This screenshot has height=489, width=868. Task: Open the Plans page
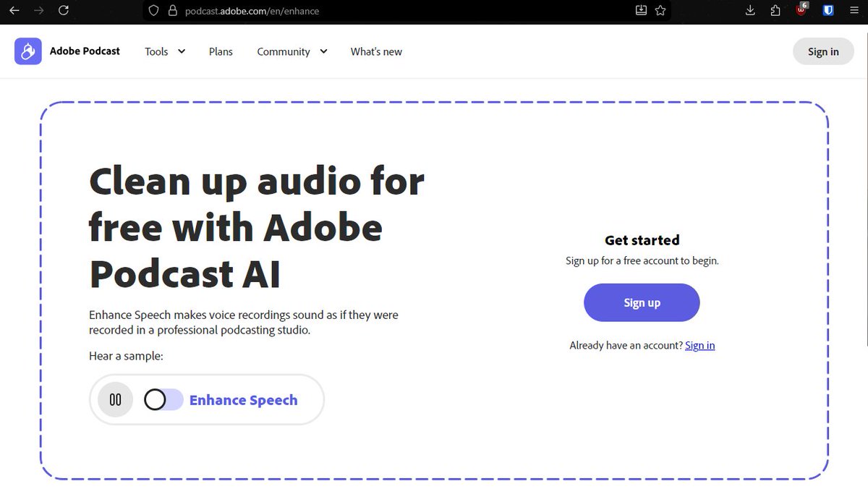pyautogui.click(x=221, y=51)
